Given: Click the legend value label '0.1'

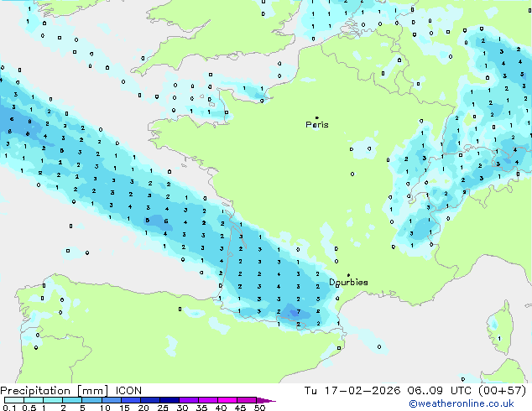Looking at the screenshot, I should pyautogui.click(x=9, y=408).
